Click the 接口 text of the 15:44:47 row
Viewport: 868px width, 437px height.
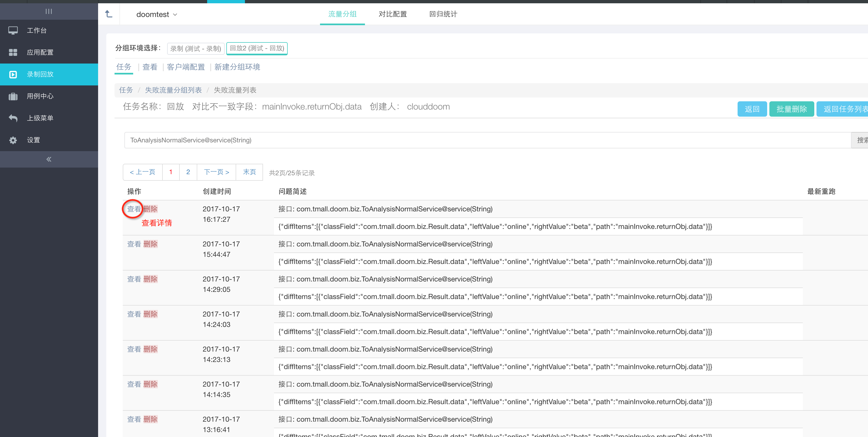click(386, 244)
